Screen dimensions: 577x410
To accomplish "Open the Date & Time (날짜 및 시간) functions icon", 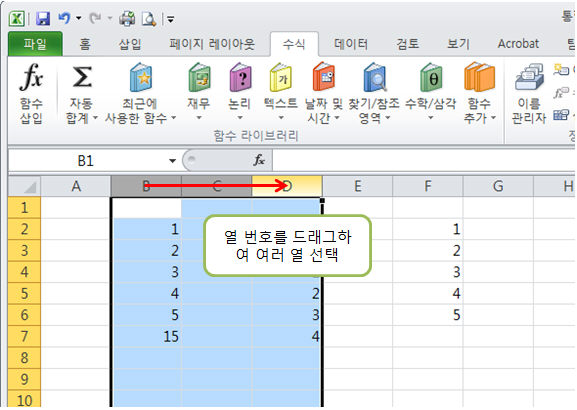I will [x=323, y=77].
